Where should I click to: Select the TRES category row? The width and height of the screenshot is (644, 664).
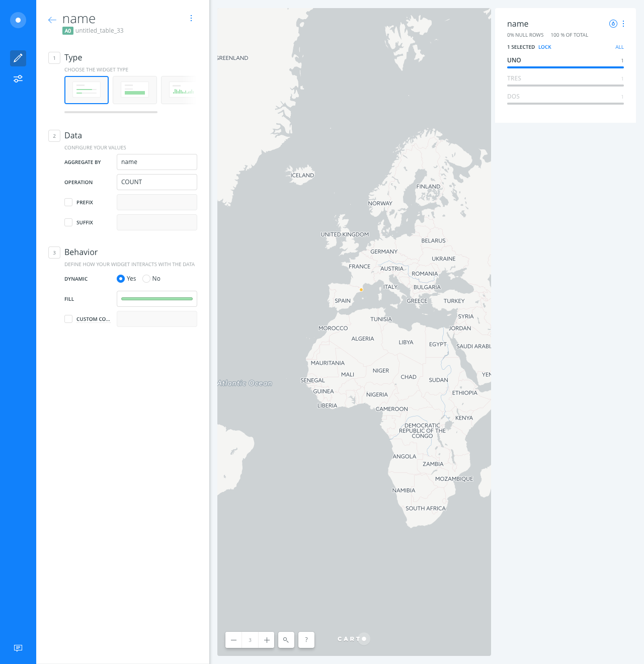pyautogui.click(x=566, y=80)
